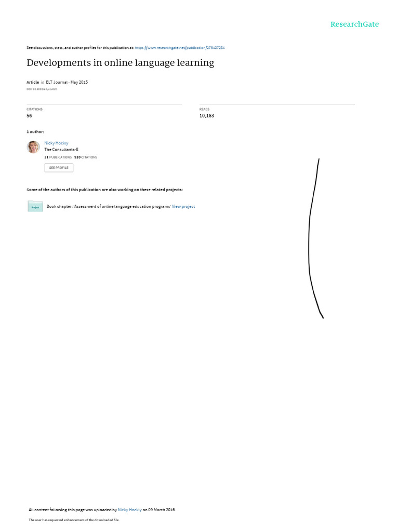
Task: Click the title Developments in online language learning
Action: (x=121, y=63)
